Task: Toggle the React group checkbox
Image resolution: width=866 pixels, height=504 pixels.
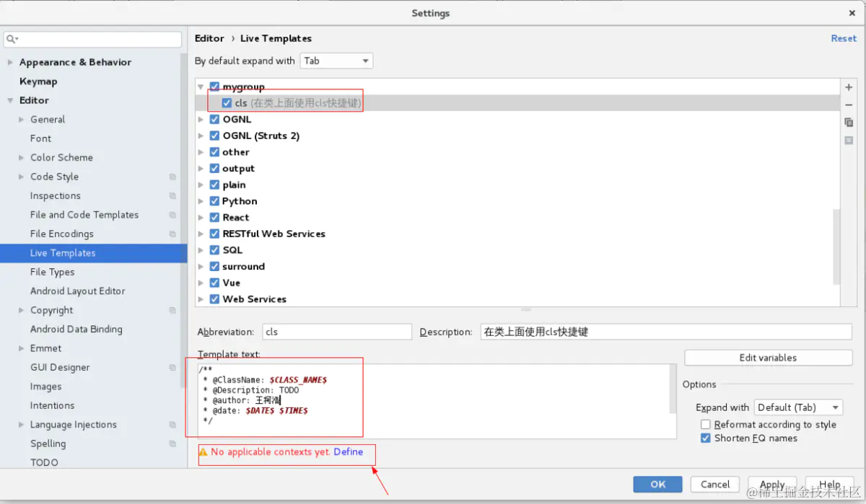Action: coord(214,218)
